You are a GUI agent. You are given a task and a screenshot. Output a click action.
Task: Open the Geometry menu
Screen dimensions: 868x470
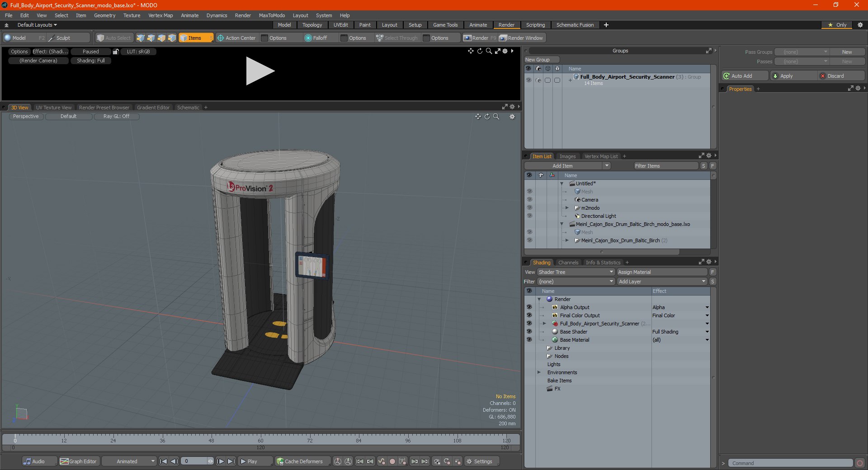tap(104, 15)
